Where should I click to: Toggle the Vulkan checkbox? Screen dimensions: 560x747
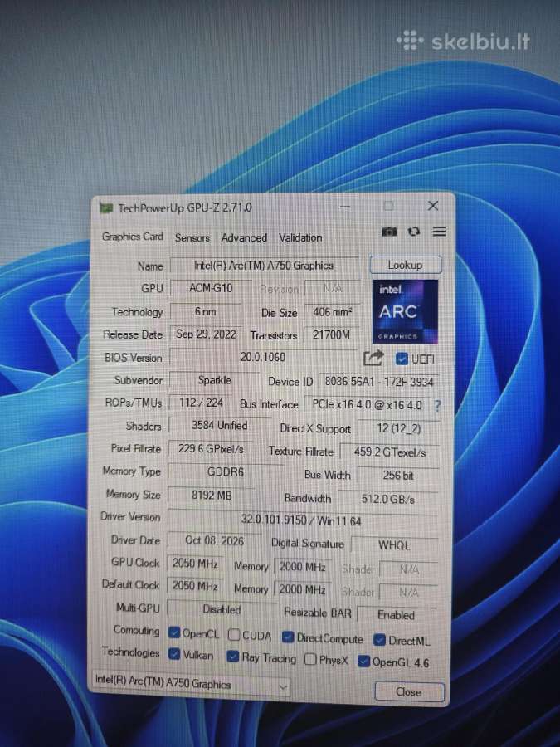[174, 654]
